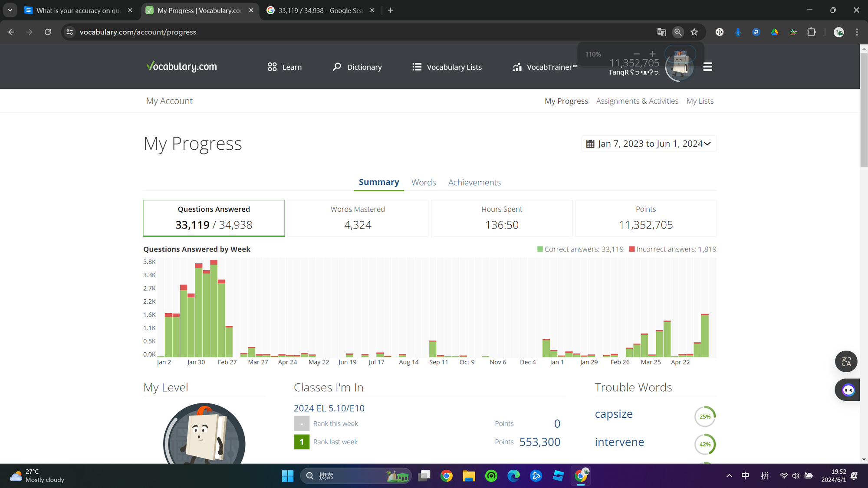Click the My Level mascot avatar
868x488 pixels.
click(204, 434)
